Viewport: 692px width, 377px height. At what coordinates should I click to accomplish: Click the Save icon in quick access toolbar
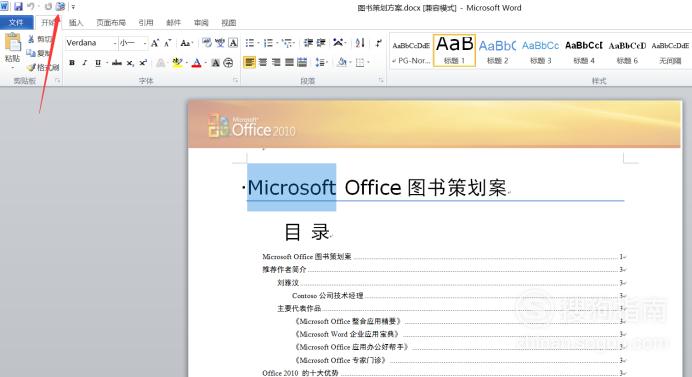coord(18,7)
